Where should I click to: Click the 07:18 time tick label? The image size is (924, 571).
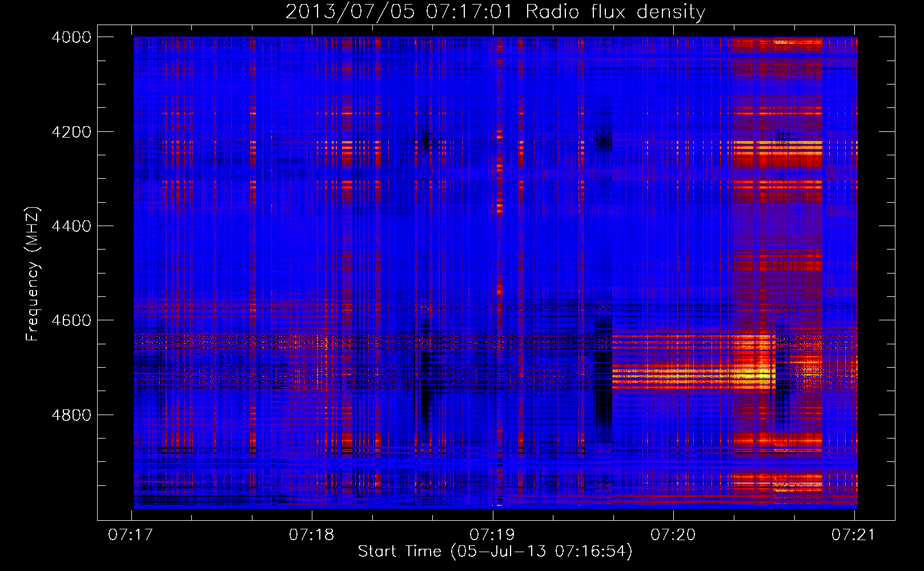311,535
